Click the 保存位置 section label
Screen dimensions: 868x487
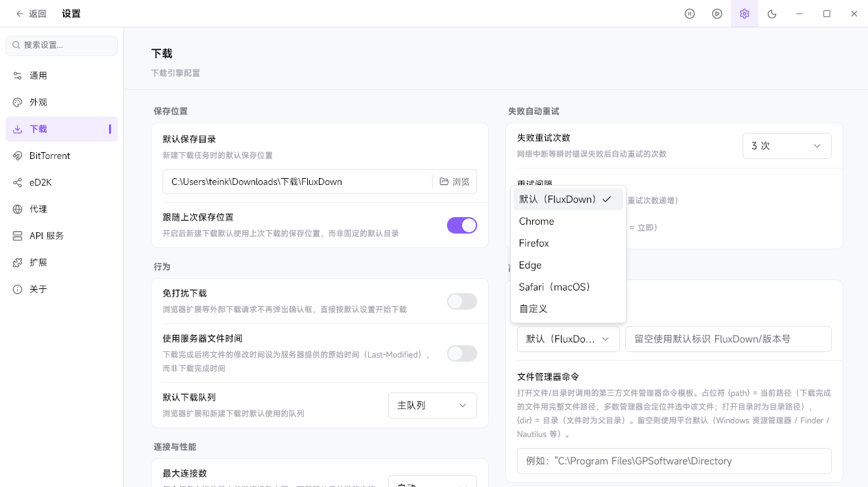[171, 111]
